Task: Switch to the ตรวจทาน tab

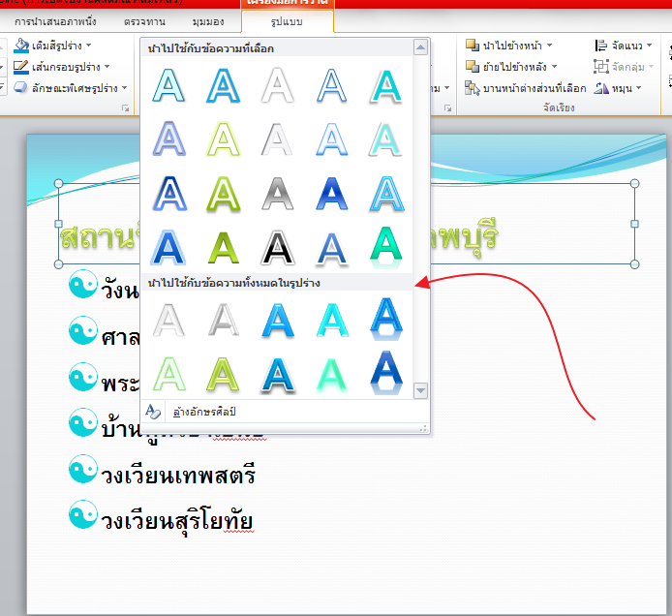Action: coord(144,21)
